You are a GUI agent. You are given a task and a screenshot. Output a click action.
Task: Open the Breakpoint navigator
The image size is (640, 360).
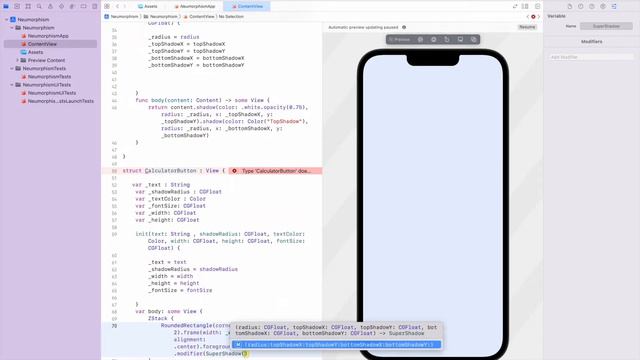83,7
